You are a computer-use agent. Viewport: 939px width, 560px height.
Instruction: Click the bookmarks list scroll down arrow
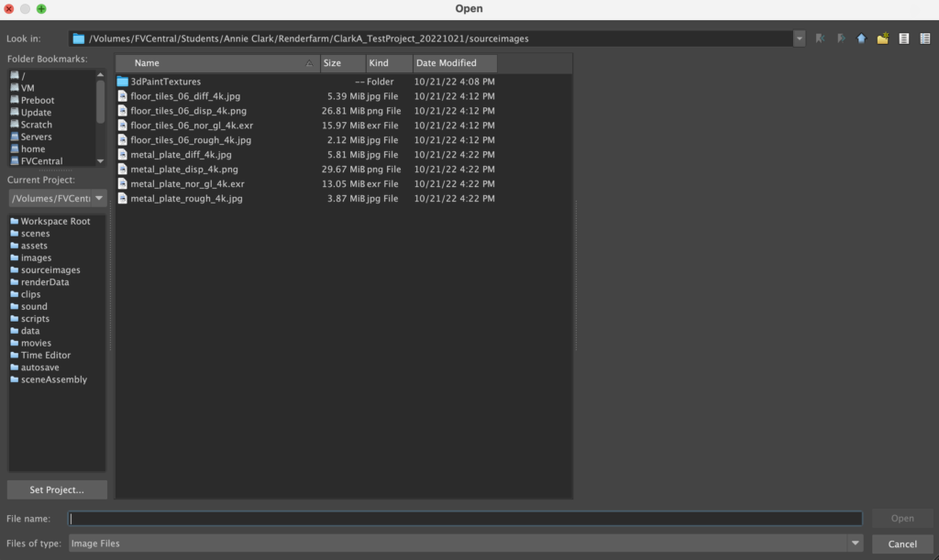100,161
